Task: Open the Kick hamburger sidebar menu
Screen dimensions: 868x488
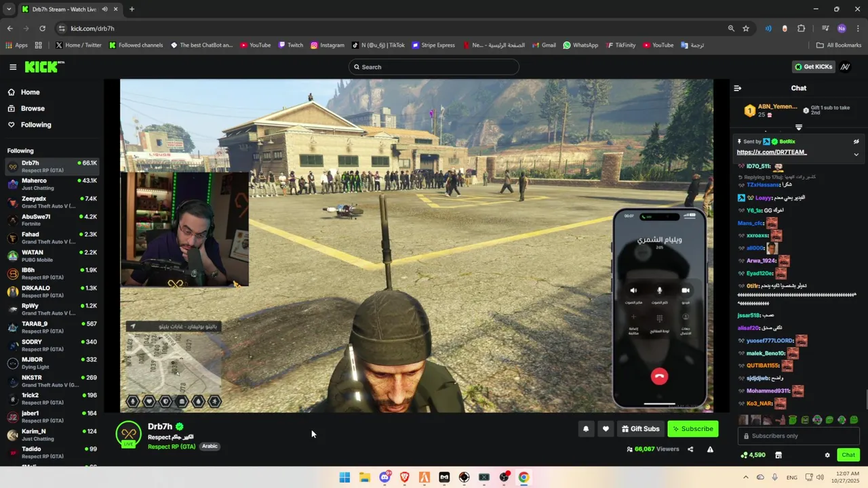Action: 13,67
